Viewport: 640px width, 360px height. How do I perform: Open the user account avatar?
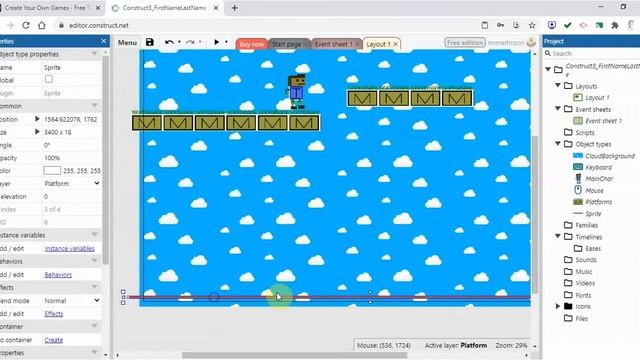(x=531, y=42)
